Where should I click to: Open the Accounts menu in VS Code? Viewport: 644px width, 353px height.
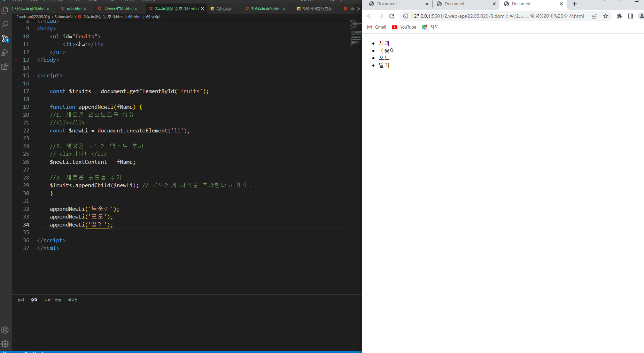(5, 330)
